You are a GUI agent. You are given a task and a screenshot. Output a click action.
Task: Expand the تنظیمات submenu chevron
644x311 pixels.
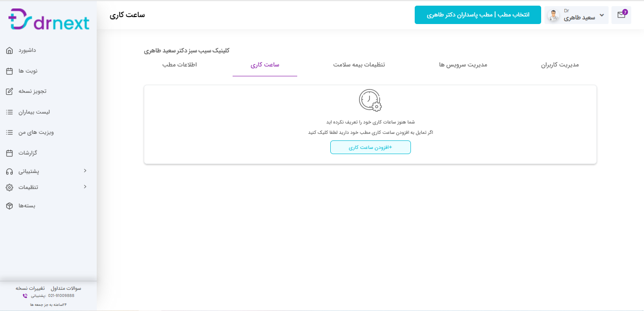(85, 187)
